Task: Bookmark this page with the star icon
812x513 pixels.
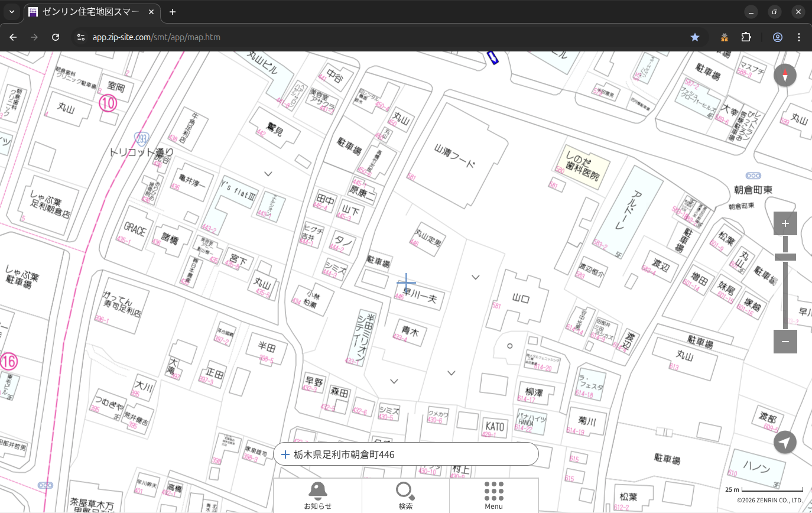Action: click(x=695, y=37)
